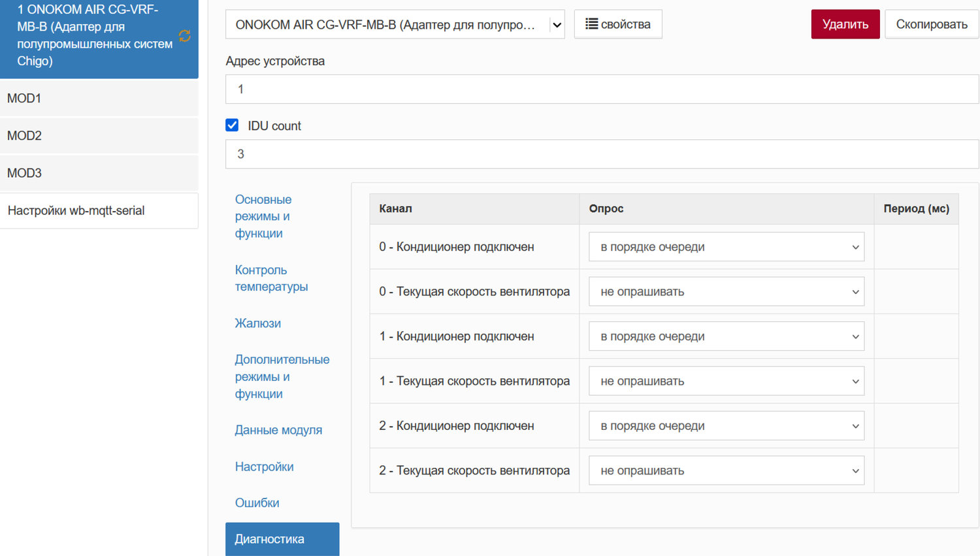
Task: Open polling dropdown for 1 - Текущая скорость вентилятора
Action: pos(726,382)
